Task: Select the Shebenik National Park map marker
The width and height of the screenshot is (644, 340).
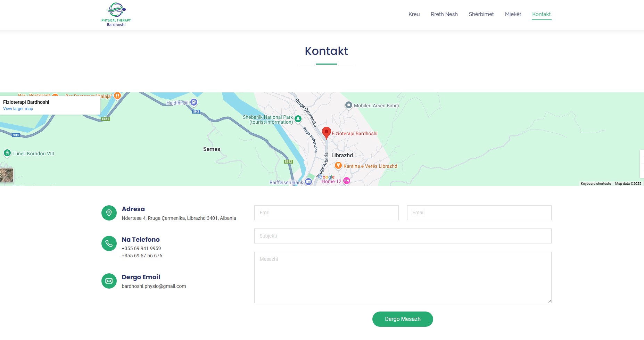Action: [298, 119]
